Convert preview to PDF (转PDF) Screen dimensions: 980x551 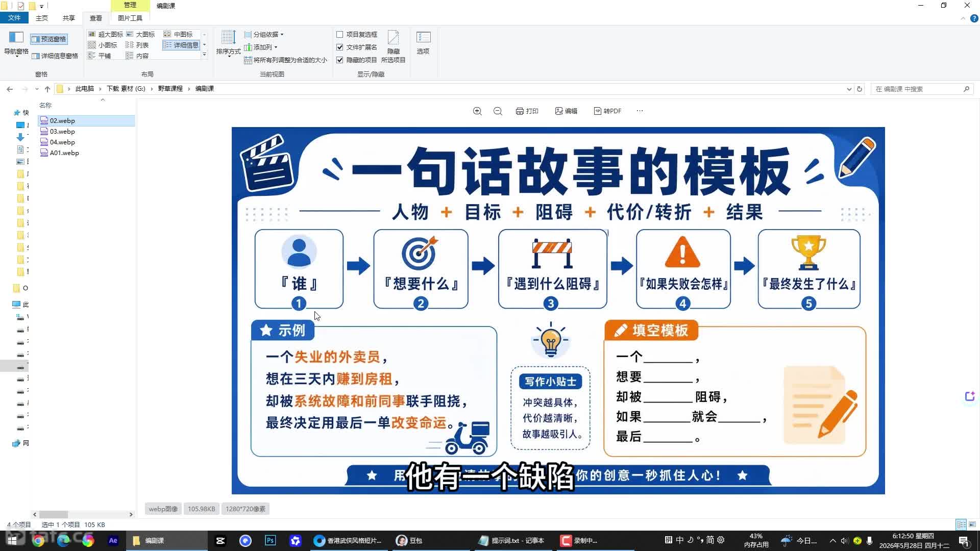click(607, 111)
